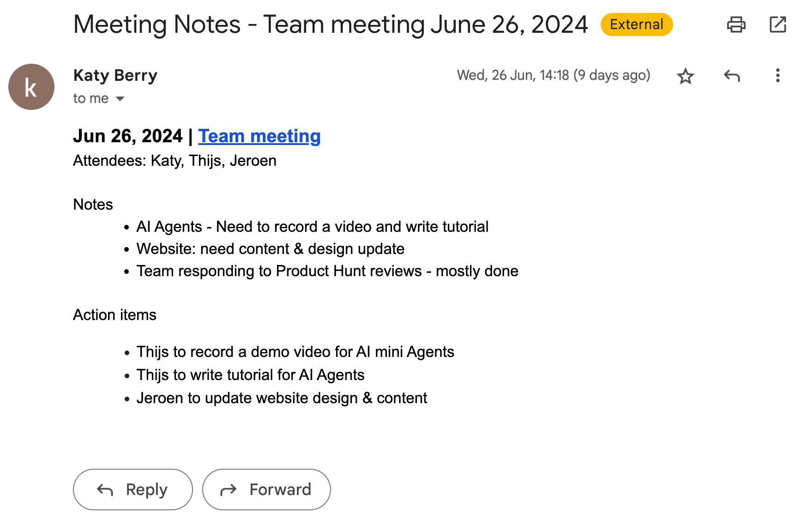Click Katy Berry's avatar icon

(31, 86)
